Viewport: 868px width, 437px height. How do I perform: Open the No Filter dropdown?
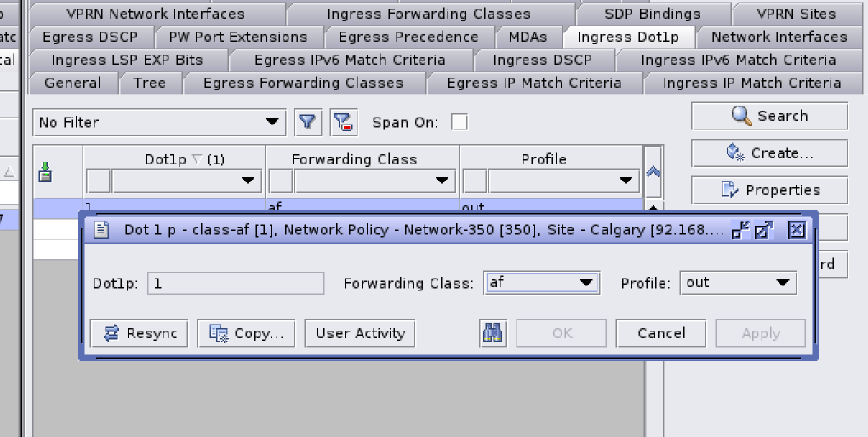click(x=159, y=123)
